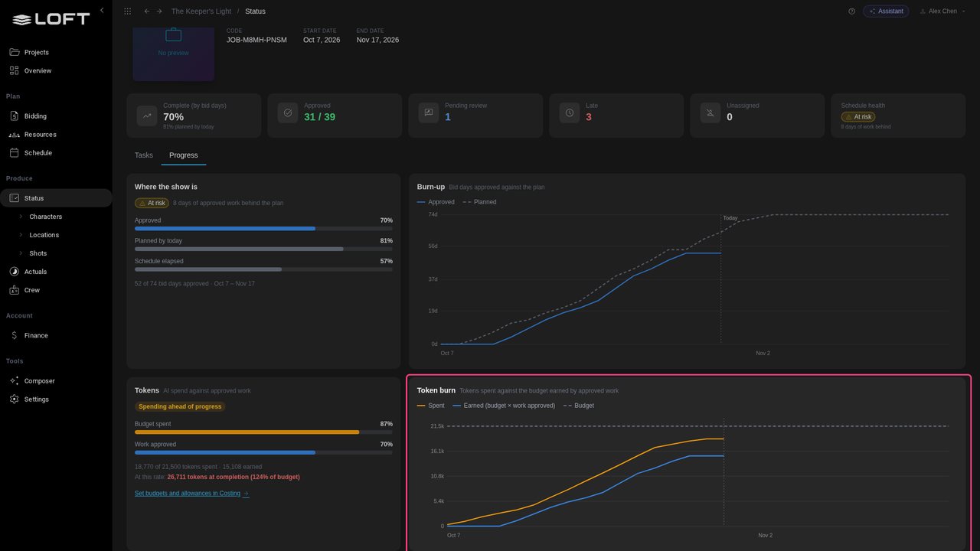Open the Actuals page
The width and height of the screenshot is (980, 551).
click(x=56, y=272)
